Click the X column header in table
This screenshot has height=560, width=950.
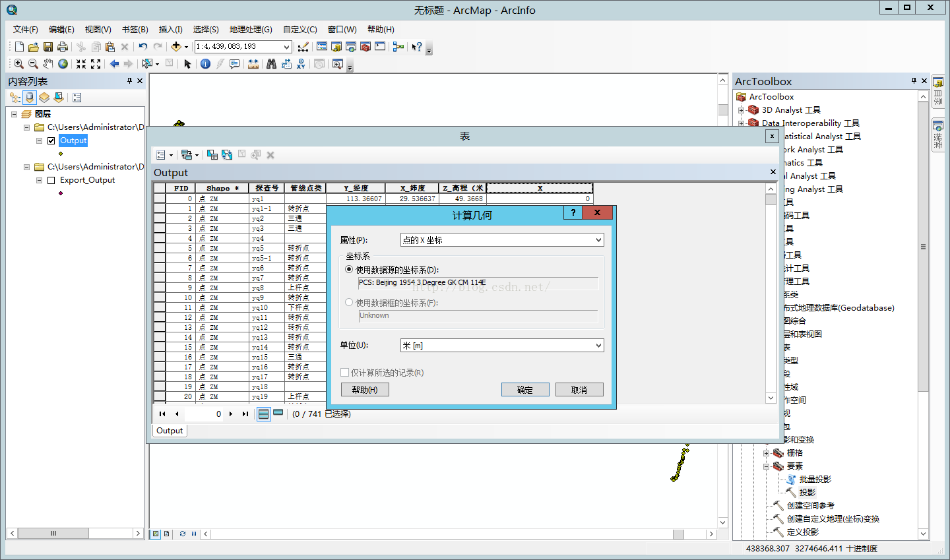540,188
